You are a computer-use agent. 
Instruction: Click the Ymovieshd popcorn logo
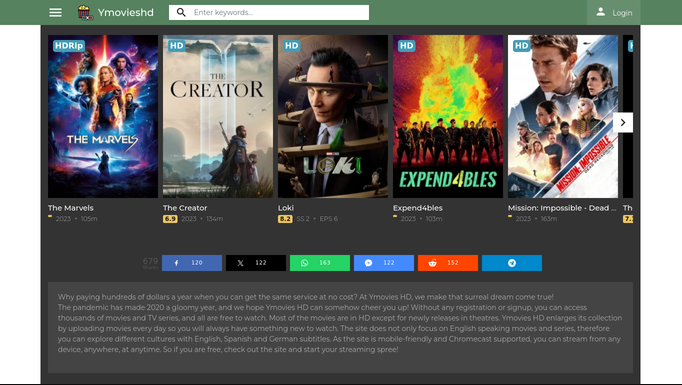tap(85, 13)
